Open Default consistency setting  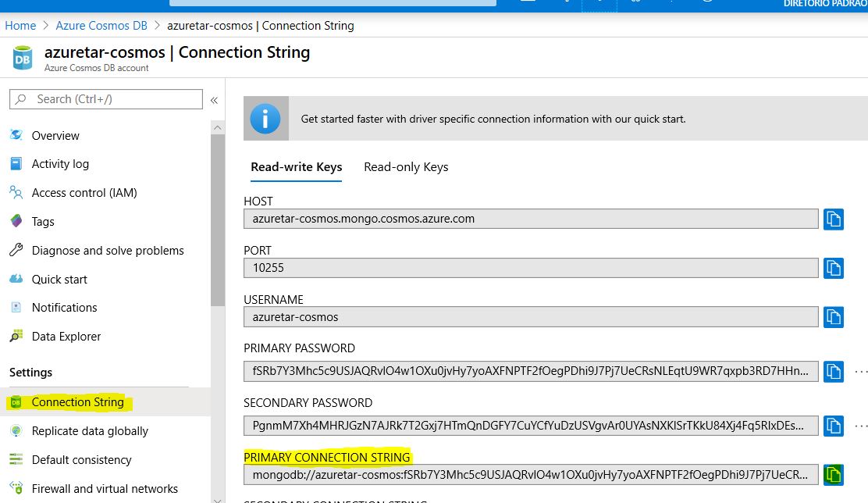coord(81,460)
